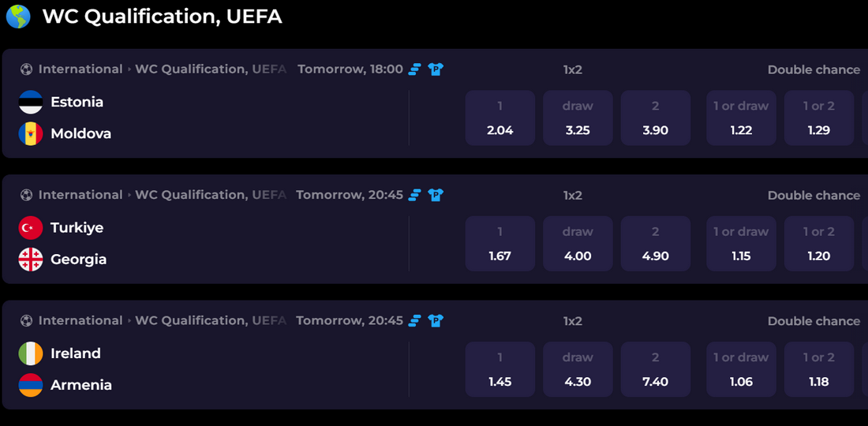Click the player shirt icon for Turkiye match
The image size is (868, 426).
coord(436,195)
